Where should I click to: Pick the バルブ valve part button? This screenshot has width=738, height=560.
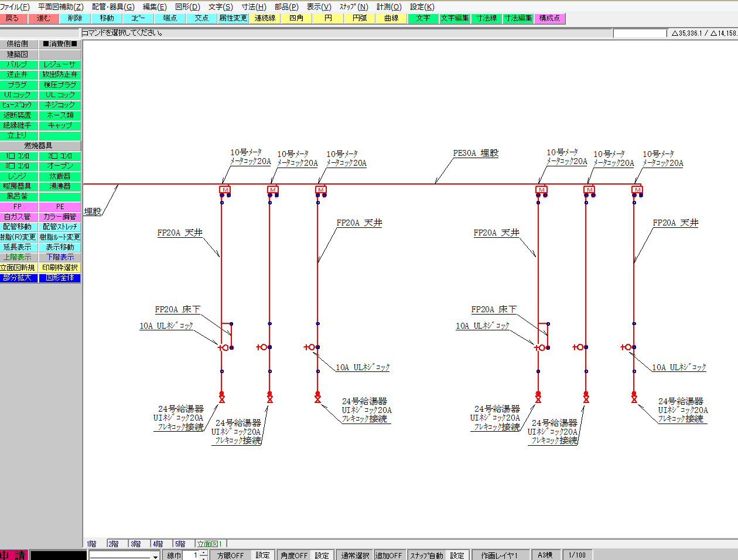coord(18,64)
